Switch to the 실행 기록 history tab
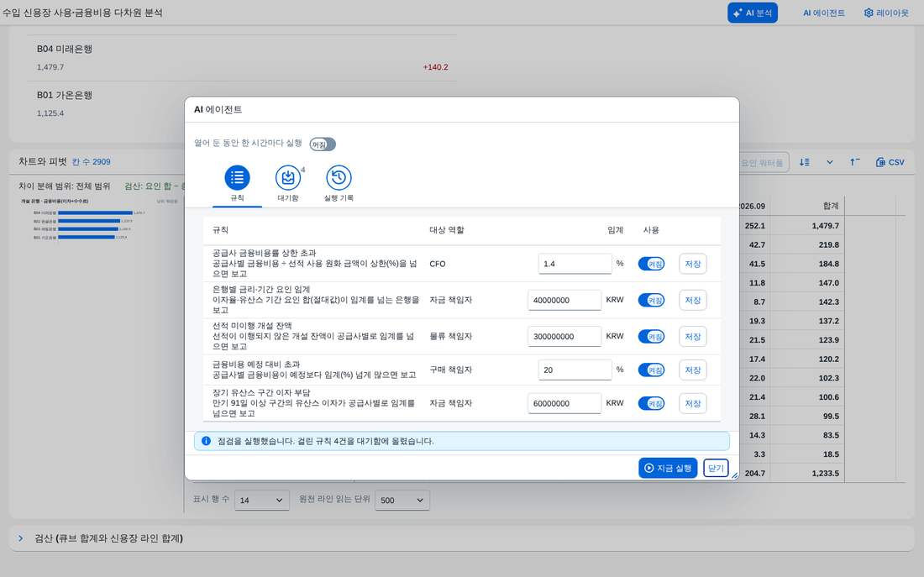Image resolution: width=924 pixels, height=577 pixels. click(x=339, y=177)
